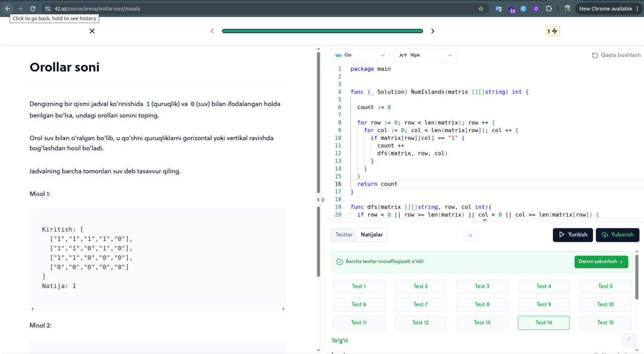This screenshot has width=644, height=354.
Task: Click the "Orollar soni" heading
Action: click(64, 67)
